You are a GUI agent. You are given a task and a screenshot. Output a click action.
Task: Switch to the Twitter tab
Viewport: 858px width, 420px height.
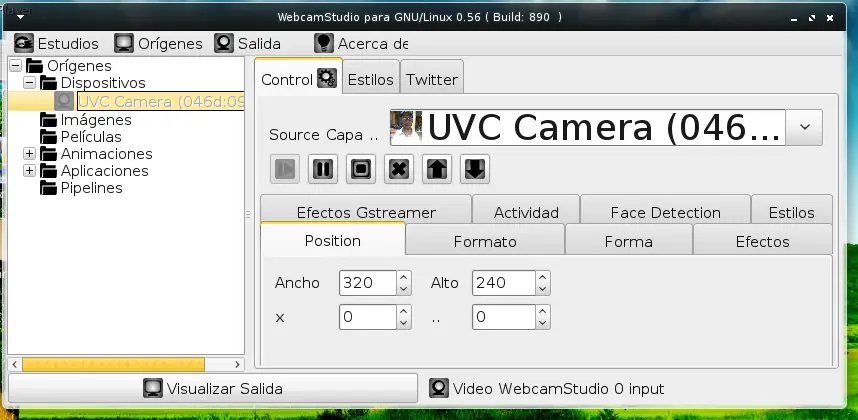point(432,80)
